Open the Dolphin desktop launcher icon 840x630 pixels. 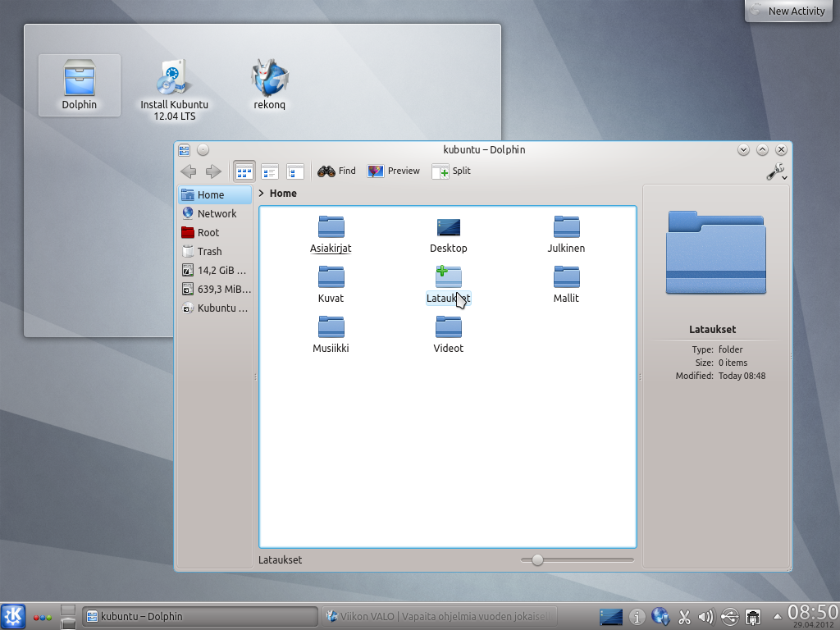click(80, 85)
